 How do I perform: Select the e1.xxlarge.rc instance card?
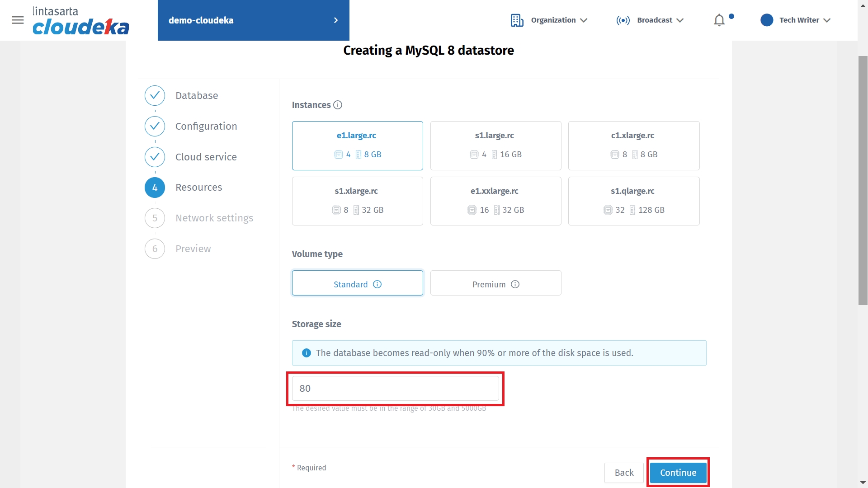[x=495, y=201]
